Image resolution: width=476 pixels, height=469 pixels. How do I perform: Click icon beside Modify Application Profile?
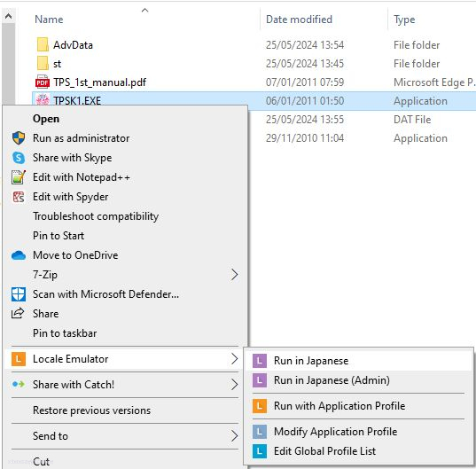[x=259, y=432]
